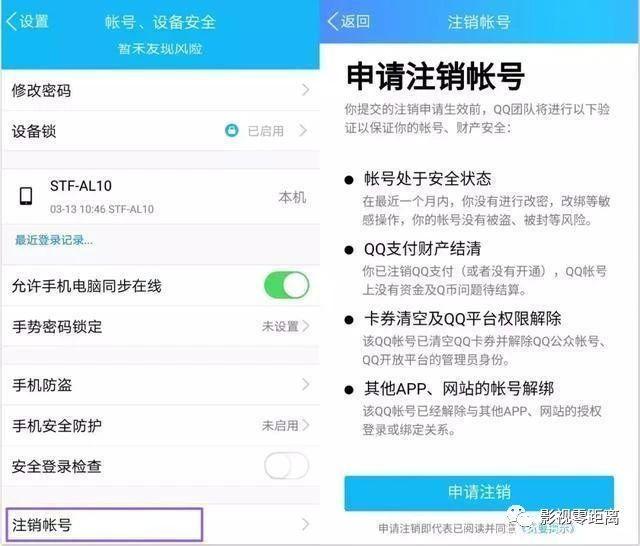Select the STF-AL10 本机 device entry
The height and width of the screenshot is (546, 640).
pyautogui.click(x=160, y=196)
